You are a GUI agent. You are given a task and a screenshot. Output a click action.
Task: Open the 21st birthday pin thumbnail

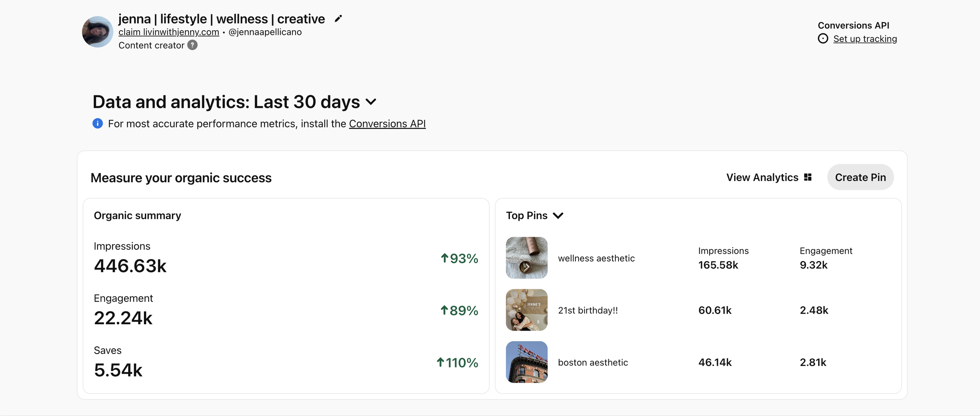click(526, 310)
